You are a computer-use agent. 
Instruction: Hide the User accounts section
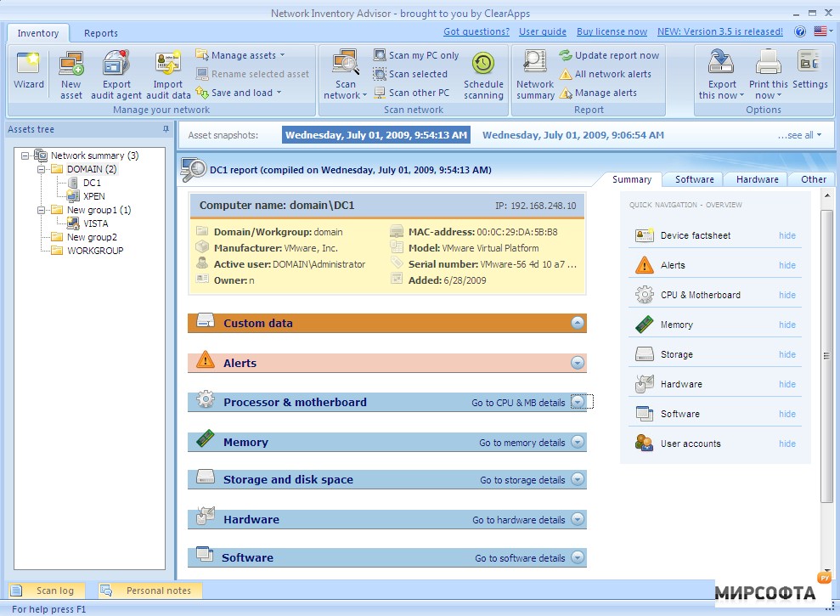(787, 444)
